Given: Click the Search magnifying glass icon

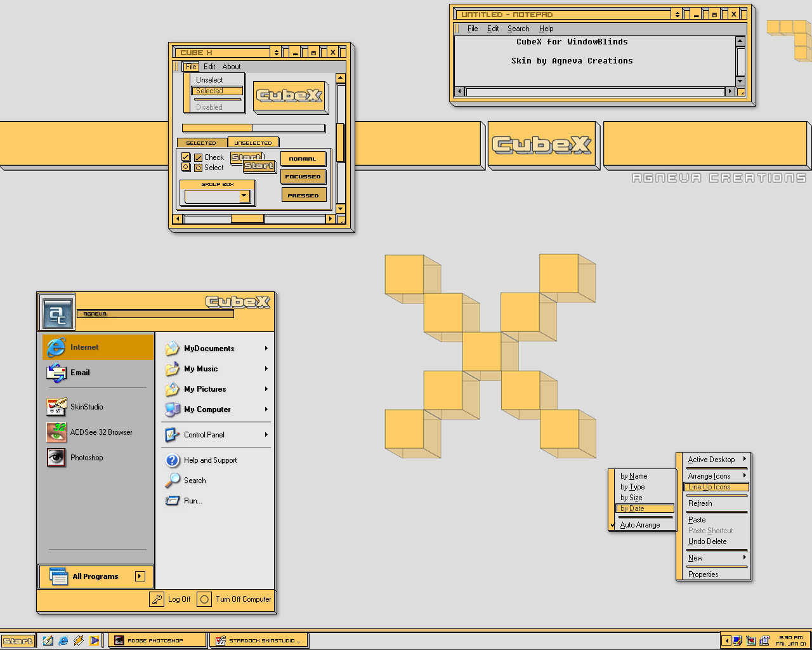Looking at the screenshot, I should (172, 481).
